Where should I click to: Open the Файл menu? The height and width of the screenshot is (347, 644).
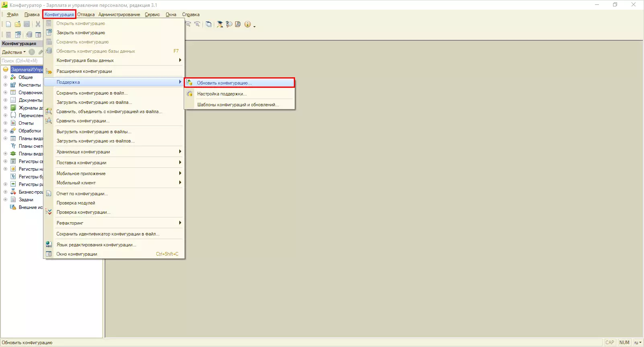point(12,14)
